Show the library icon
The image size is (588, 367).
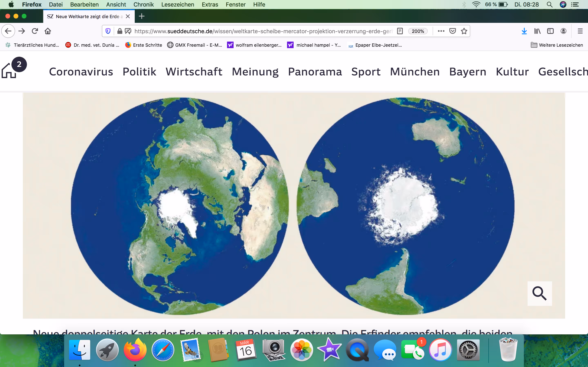tap(537, 31)
